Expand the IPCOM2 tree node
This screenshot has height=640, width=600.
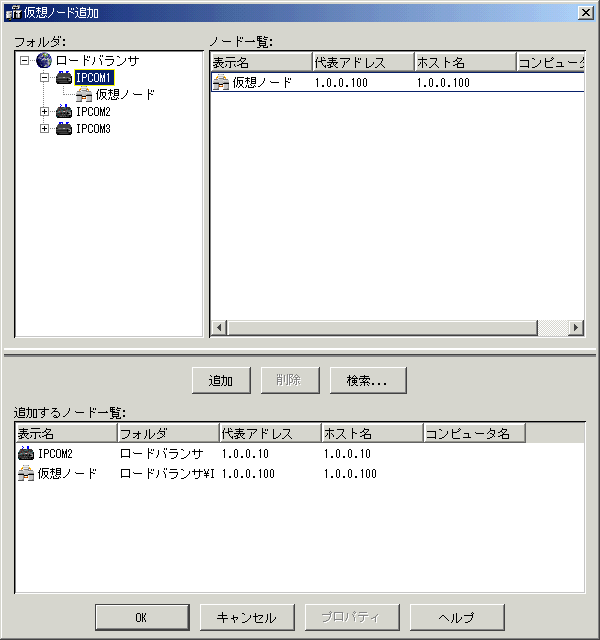44,111
